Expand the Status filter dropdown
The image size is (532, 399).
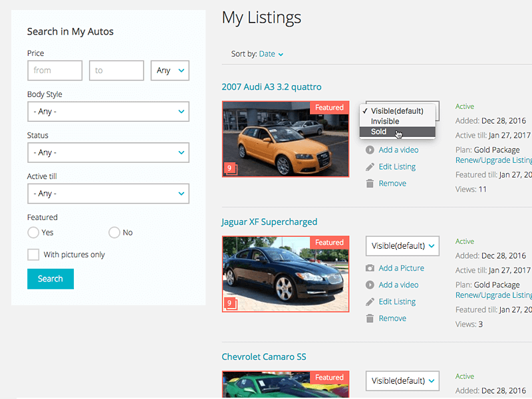[108, 153]
